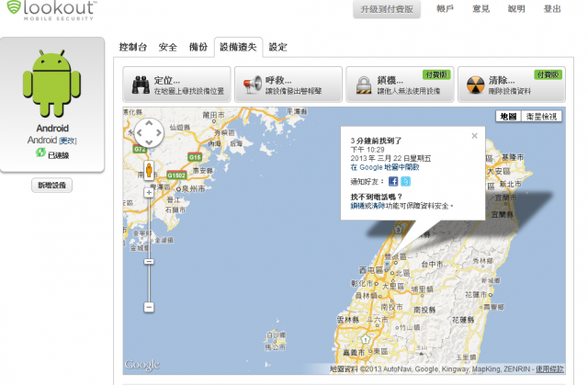The width and height of the screenshot is (588, 385).
Task: Share location via Facebook icon
Action: (x=393, y=181)
